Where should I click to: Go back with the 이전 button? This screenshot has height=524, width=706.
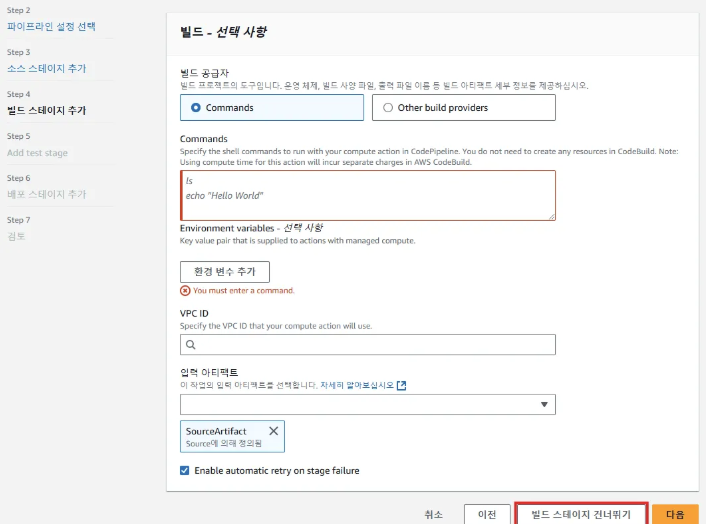tap(486, 514)
